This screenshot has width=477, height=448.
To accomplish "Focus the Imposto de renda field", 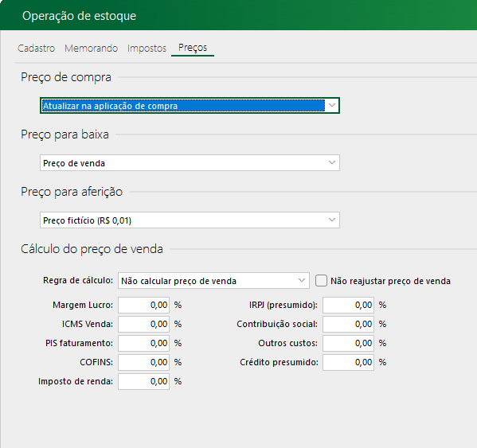I will click(143, 381).
